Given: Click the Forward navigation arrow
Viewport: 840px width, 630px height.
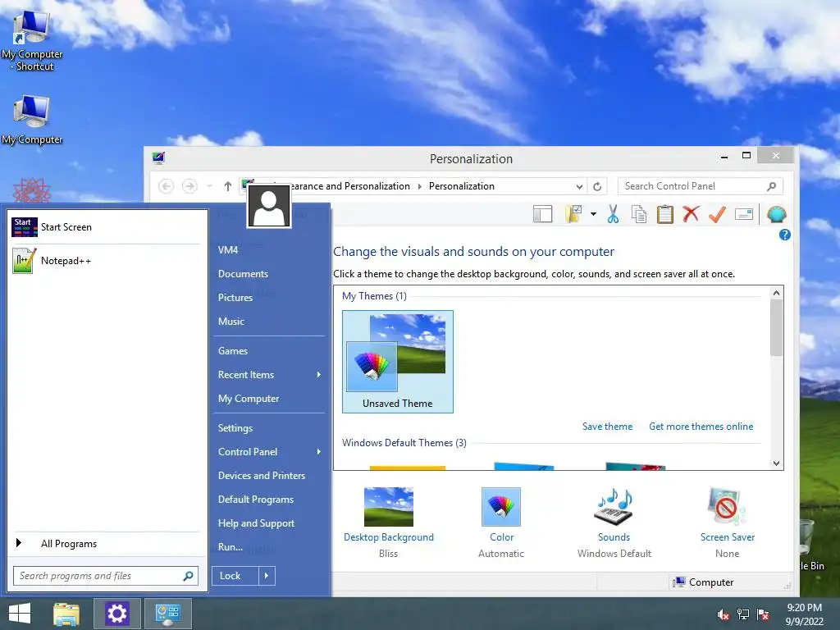Looking at the screenshot, I should [189, 186].
